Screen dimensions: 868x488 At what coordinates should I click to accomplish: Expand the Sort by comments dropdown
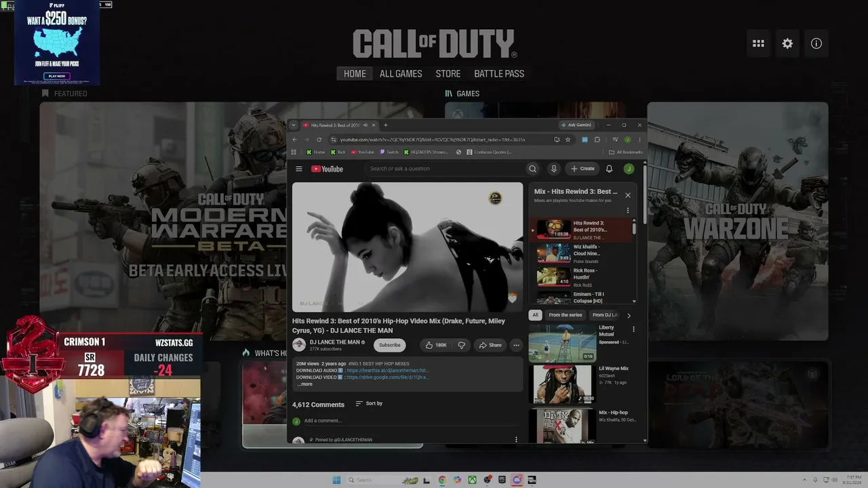pos(369,404)
